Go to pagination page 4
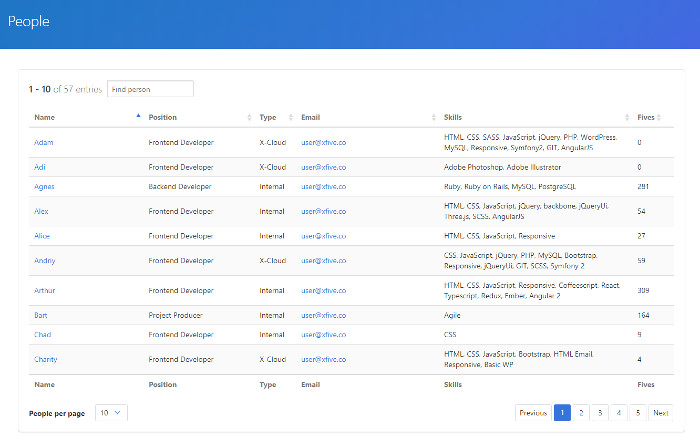The image size is (700, 438). (x=619, y=413)
